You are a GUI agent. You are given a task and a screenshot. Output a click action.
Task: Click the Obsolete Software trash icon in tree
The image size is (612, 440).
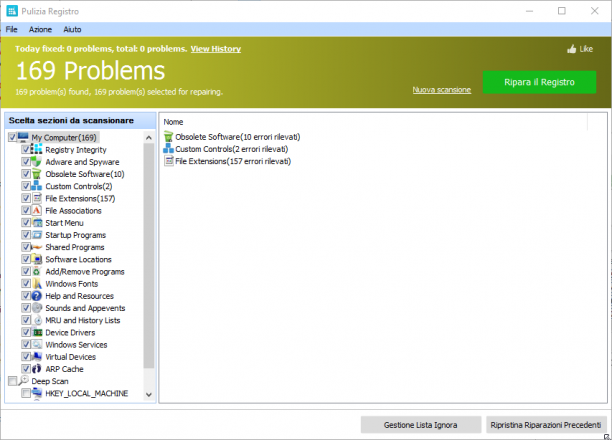[x=37, y=174]
